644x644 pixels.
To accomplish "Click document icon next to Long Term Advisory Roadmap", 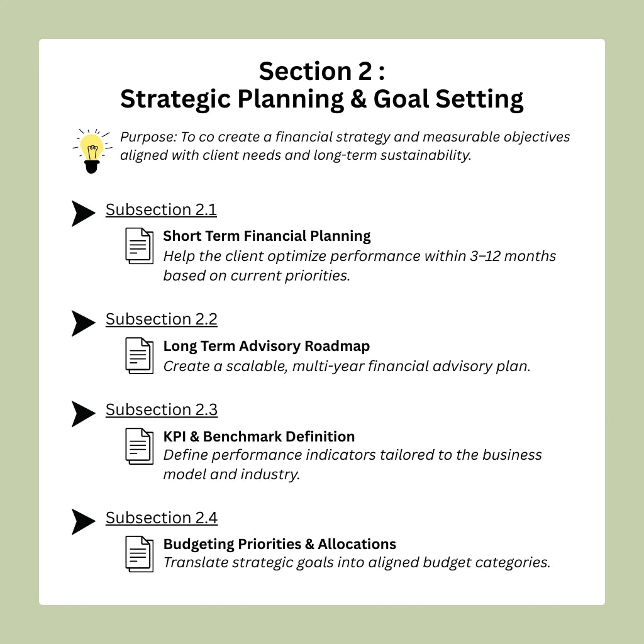I will pos(139,356).
